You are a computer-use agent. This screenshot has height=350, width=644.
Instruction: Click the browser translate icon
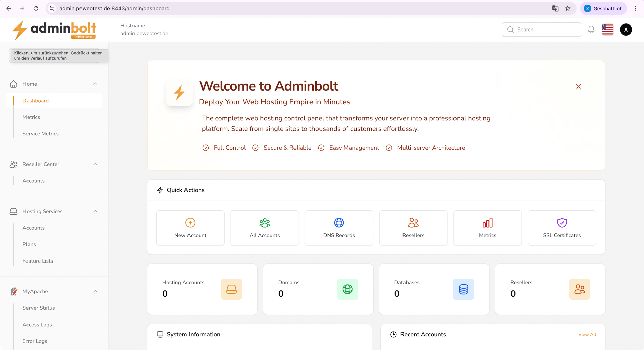point(555,8)
